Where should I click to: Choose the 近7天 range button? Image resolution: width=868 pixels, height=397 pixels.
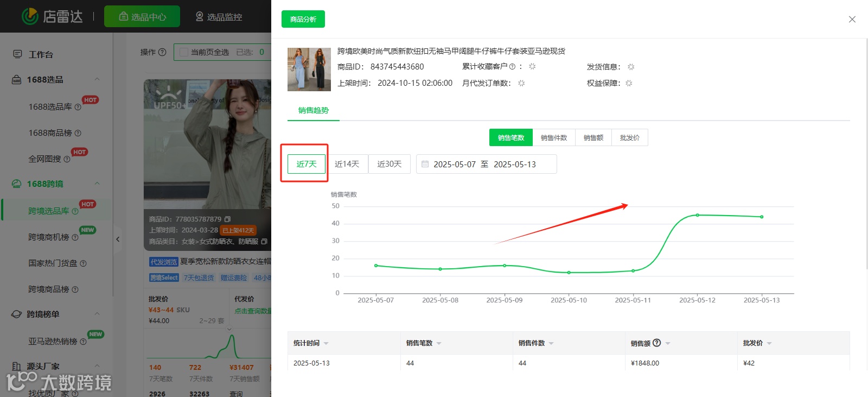[x=307, y=164]
